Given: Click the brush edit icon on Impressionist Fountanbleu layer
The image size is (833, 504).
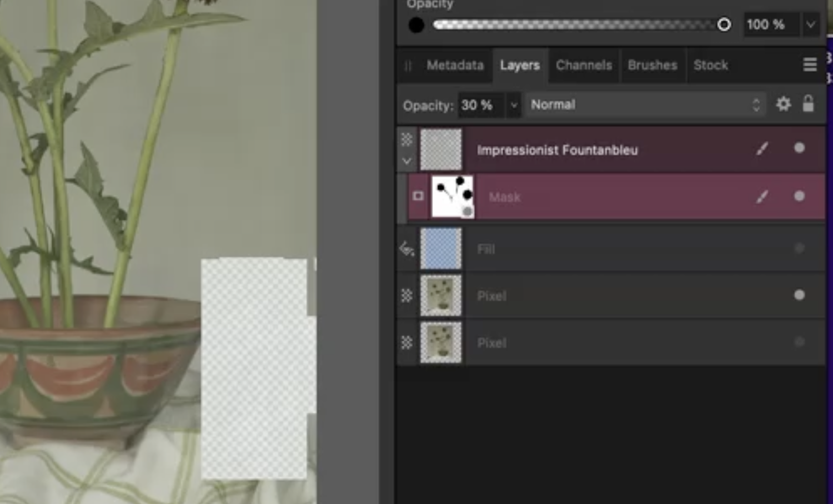Looking at the screenshot, I should pos(763,148).
